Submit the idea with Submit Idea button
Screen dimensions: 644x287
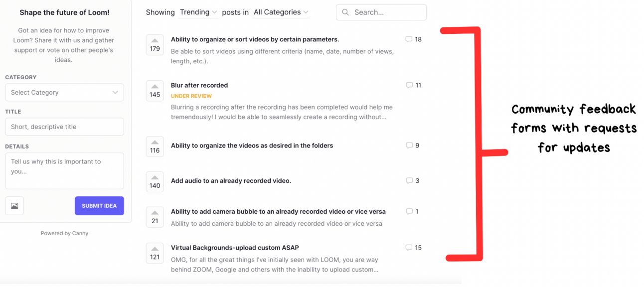coord(99,206)
